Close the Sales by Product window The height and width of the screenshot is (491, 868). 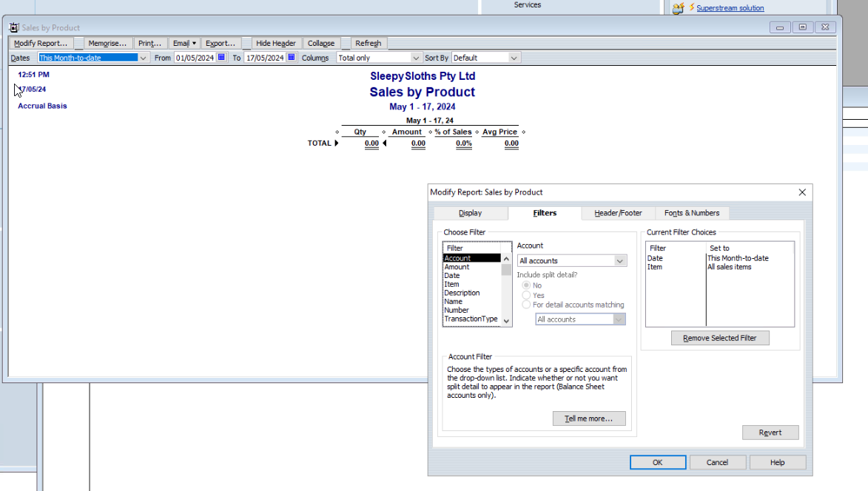coord(825,27)
